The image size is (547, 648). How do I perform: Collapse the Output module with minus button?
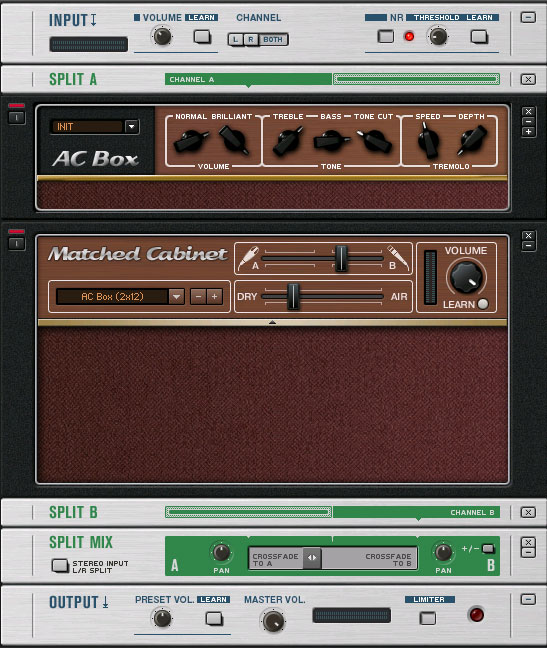point(528,600)
